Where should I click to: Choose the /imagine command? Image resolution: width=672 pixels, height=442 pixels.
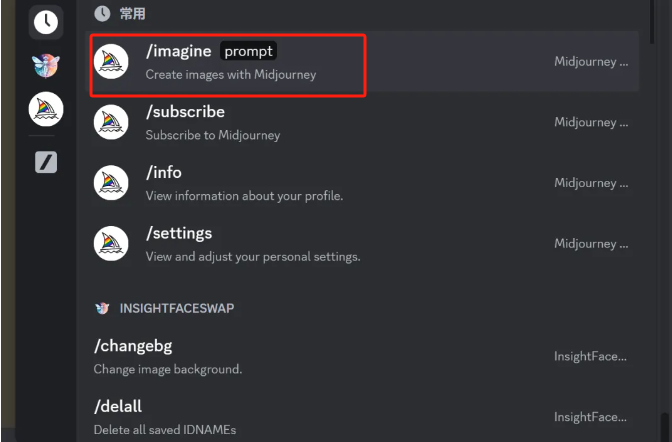[362, 62]
